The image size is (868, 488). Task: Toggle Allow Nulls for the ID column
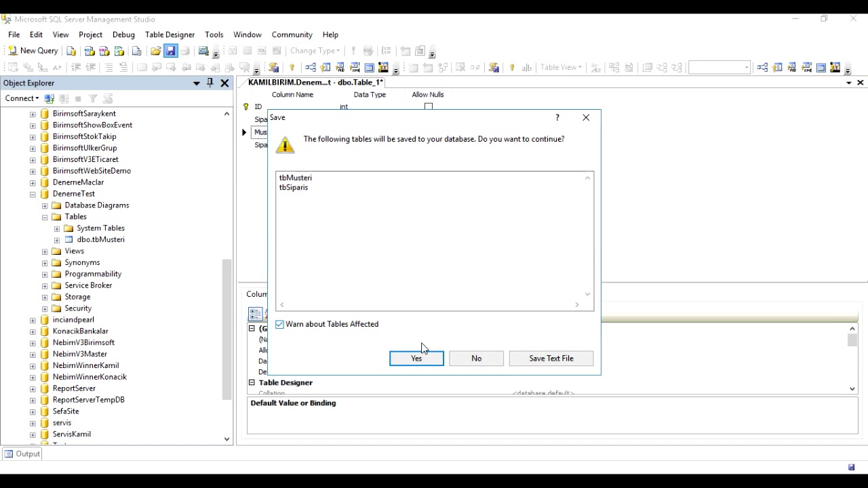pos(428,106)
